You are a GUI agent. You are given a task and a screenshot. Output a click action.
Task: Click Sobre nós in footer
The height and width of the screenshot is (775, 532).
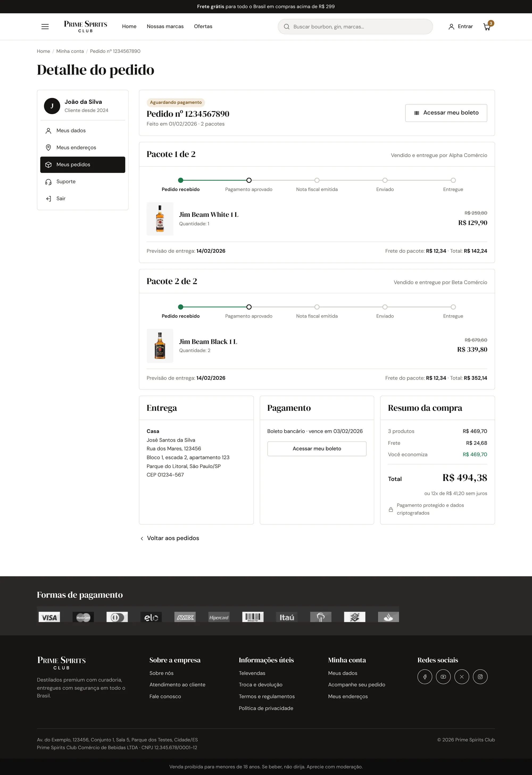pyautogui.click(x=161, y=673)
